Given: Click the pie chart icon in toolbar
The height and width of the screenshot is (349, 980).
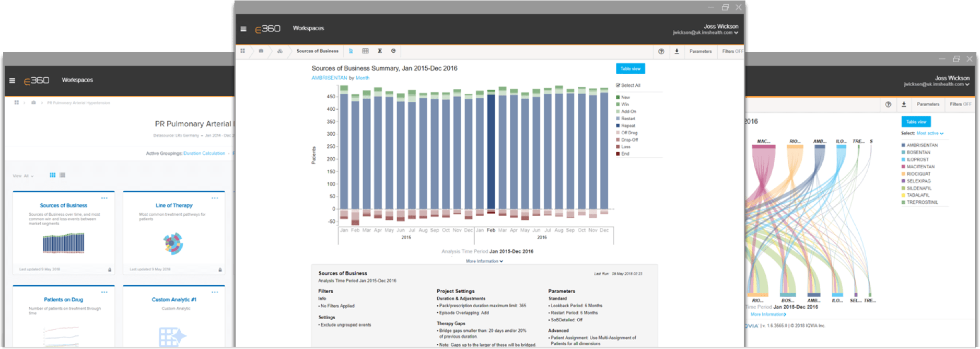Looking at the screenshot, I should pos(393,51).
